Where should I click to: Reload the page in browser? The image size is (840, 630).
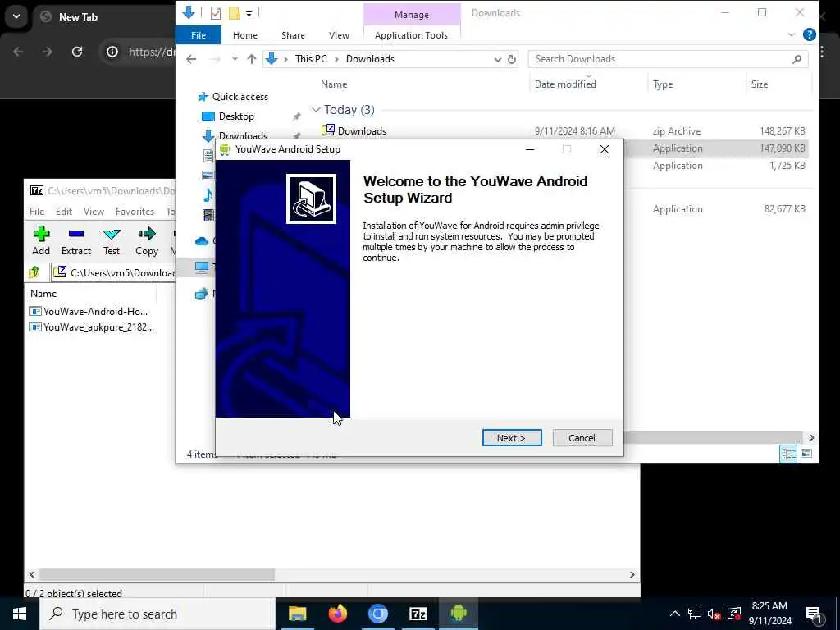click(77, 52)
